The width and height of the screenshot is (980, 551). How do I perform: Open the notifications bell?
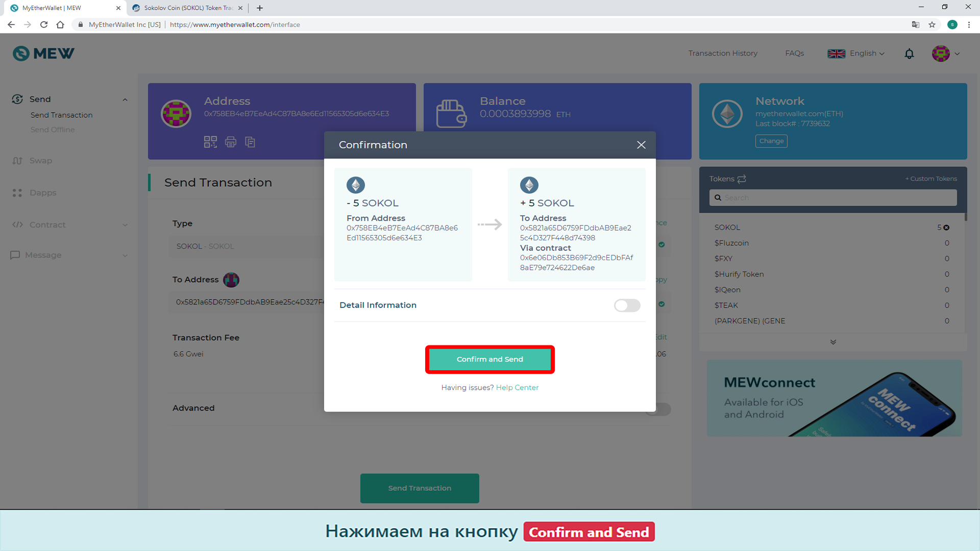click(x=909, y=54)
